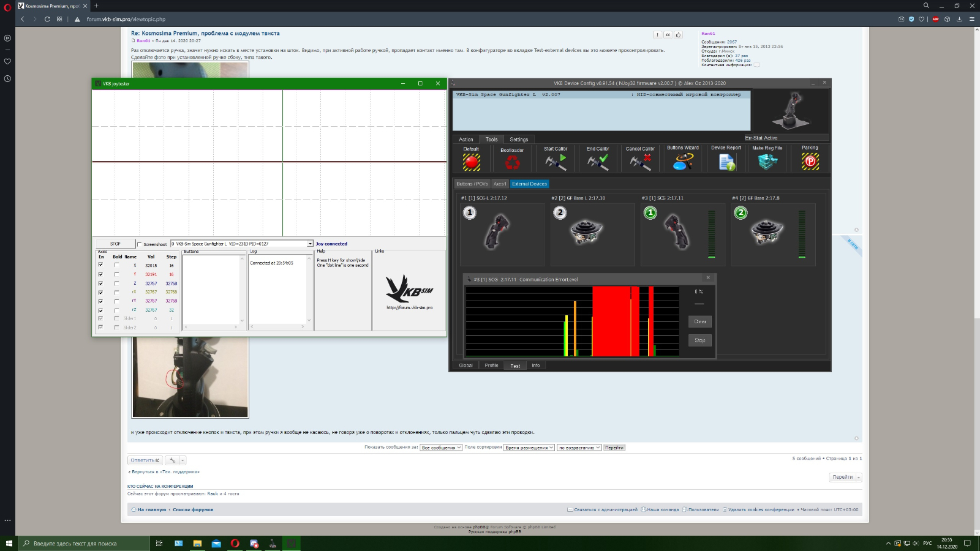
Task: Switch to the Global bottom tab
Action: 466,365
